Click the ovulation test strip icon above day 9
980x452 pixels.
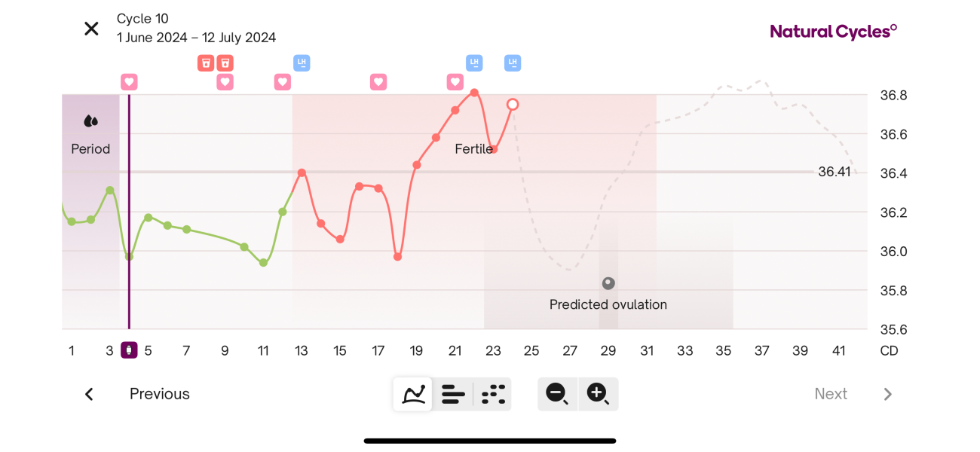[225, 63]
